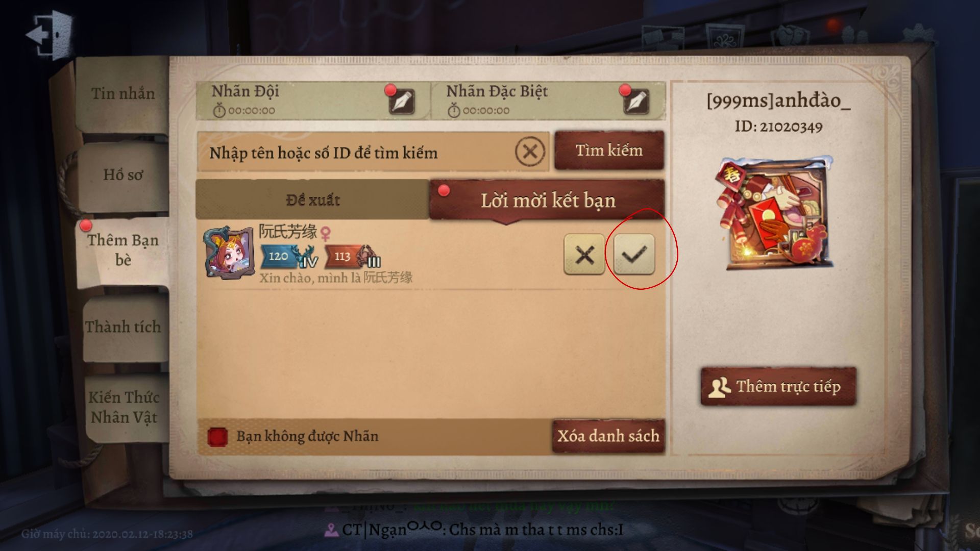Viewport: 980px width, 551px height.
Task: Open the Thành tích side tab
Action: (123, 327)
